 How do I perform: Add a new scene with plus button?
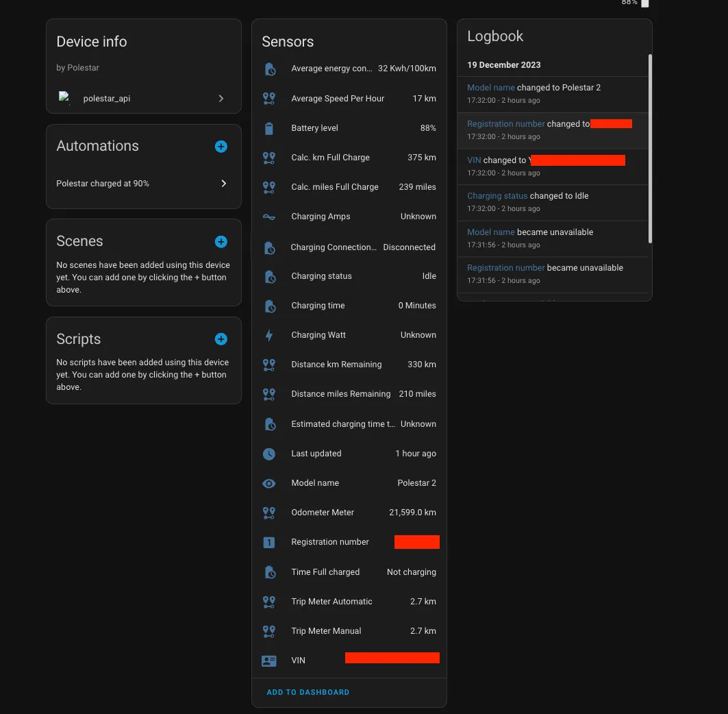point(221,242)
